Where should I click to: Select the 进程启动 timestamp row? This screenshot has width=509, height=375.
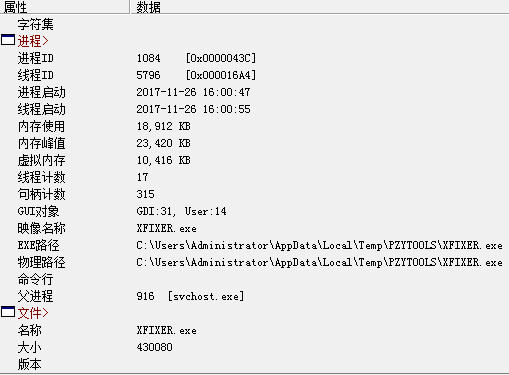point(254,92)
